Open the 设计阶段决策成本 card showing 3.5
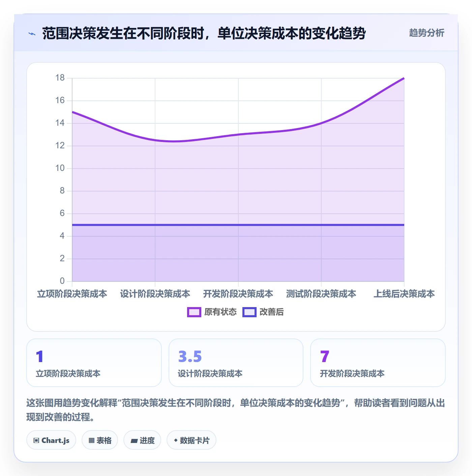Viewport: 472px width, 476px height. click(x=236, y=363)
